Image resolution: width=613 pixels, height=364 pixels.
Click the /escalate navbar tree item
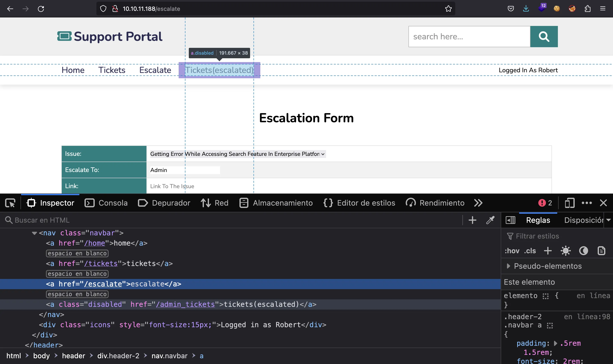pos(113,284)
